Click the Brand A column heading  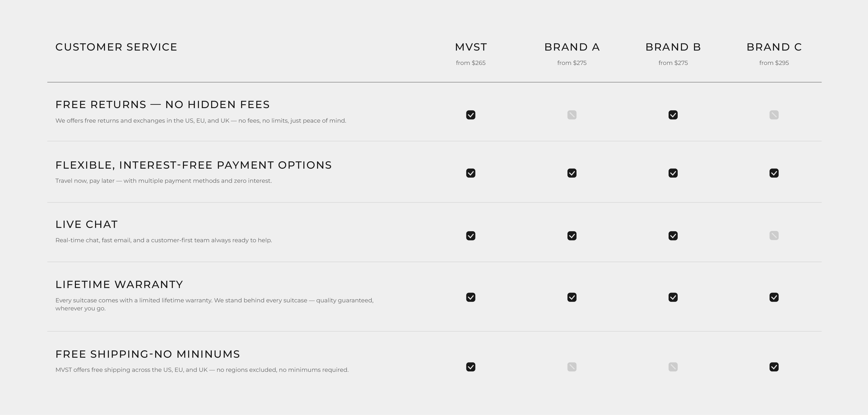(572, 47)
